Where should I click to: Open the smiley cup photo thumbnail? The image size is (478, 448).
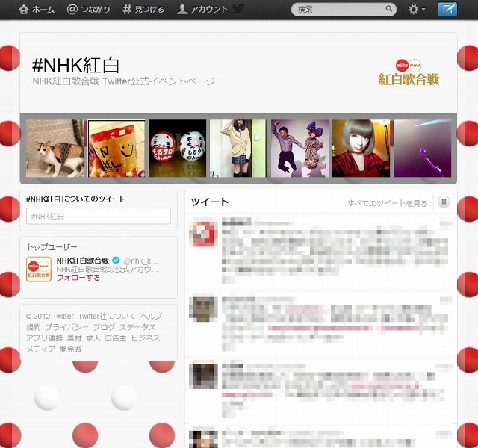[117, 149]
